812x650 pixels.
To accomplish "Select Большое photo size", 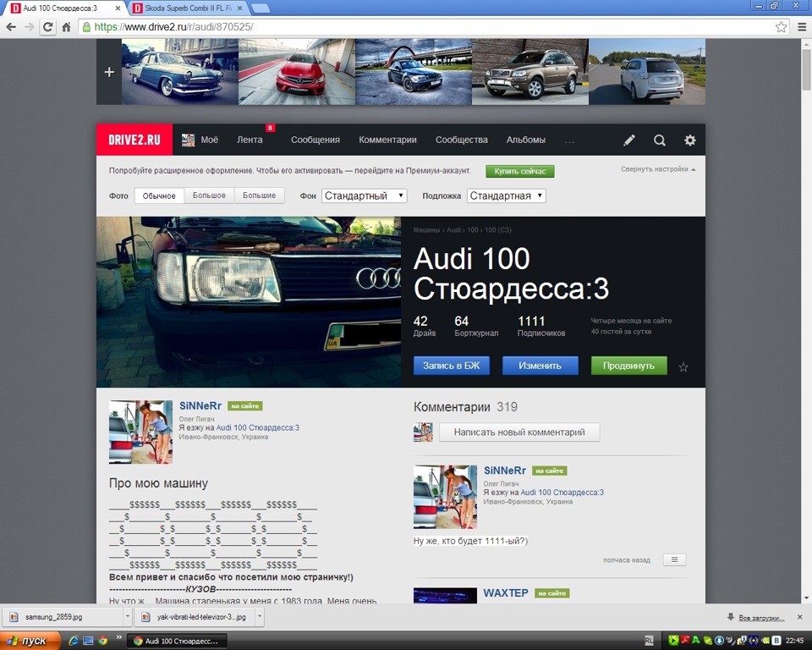I will [209, 196].
